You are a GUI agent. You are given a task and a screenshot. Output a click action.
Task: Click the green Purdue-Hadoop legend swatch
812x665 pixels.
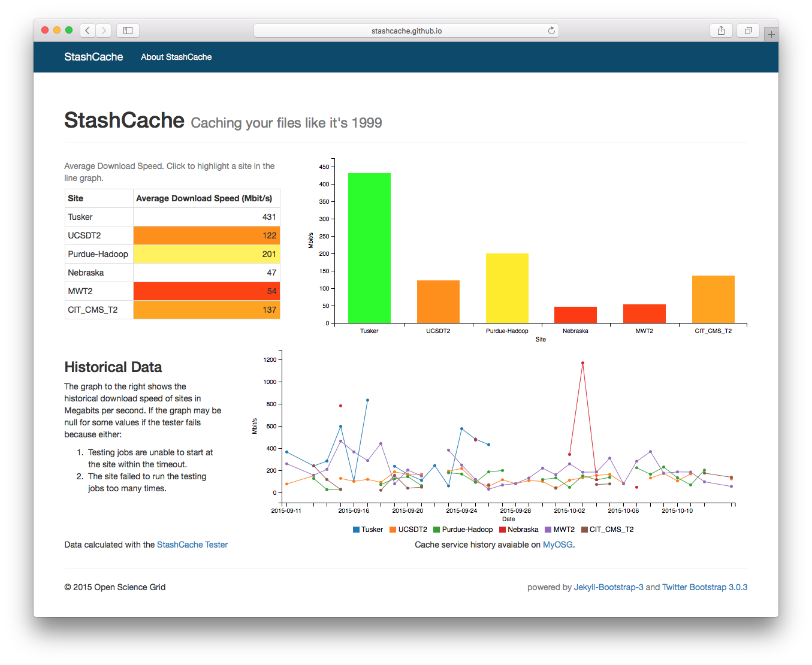click(437, 530)
